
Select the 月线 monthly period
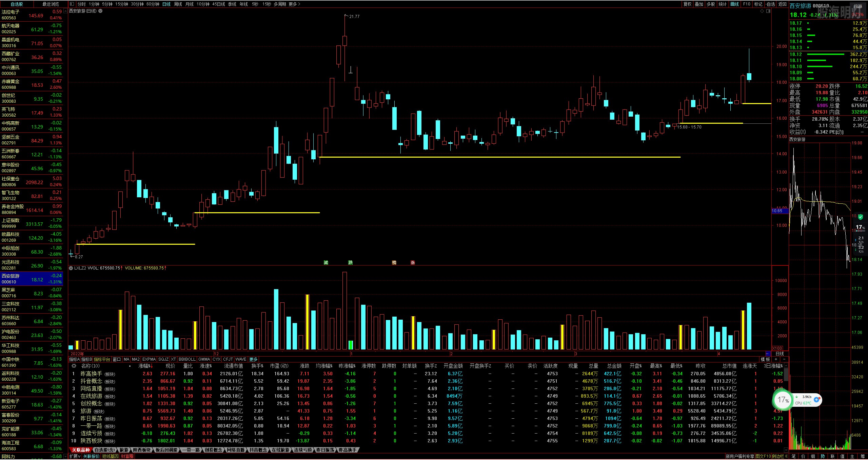pyautogui.click(x=190, y=4)
